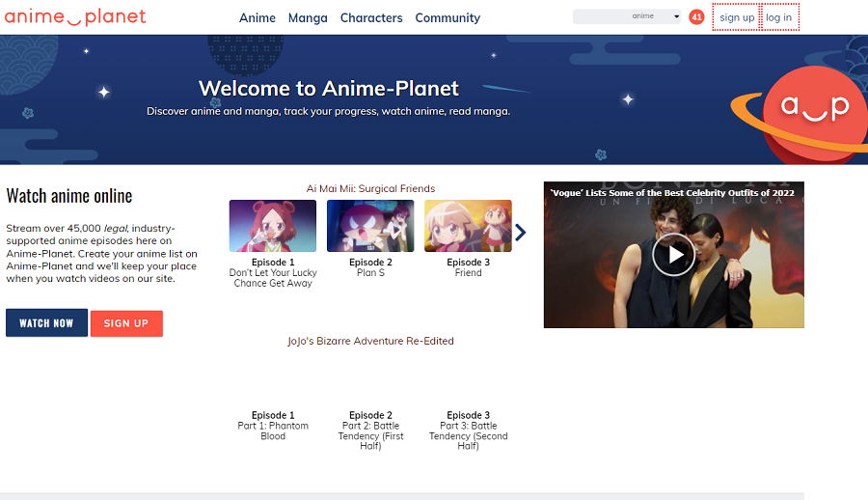Viewport: 868px width, 500px height.
Task: Click the Vogue video headline text
Action: coord(672,193)
